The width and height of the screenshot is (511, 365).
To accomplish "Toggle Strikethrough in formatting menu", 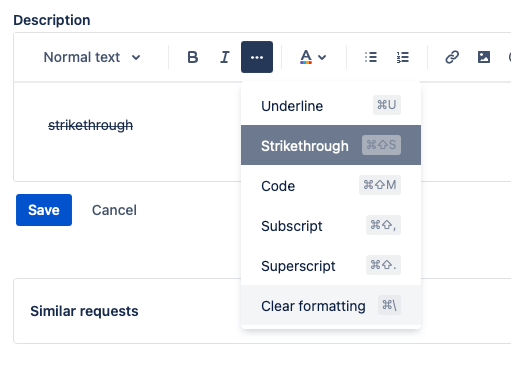I will click(x=331, y=145).
